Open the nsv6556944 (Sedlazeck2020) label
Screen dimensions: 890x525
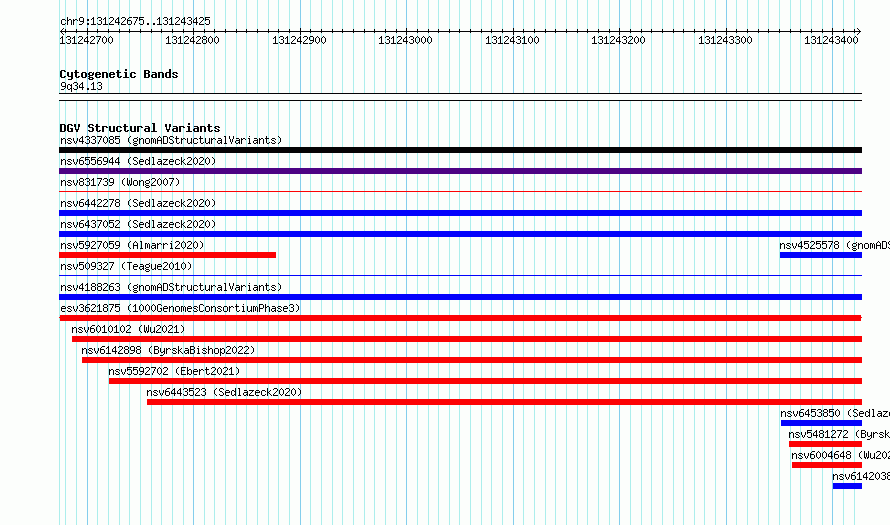[x=138, y=161]
